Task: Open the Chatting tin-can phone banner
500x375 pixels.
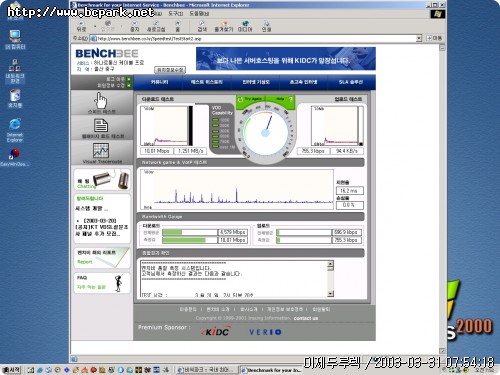Action: [102, 179]
